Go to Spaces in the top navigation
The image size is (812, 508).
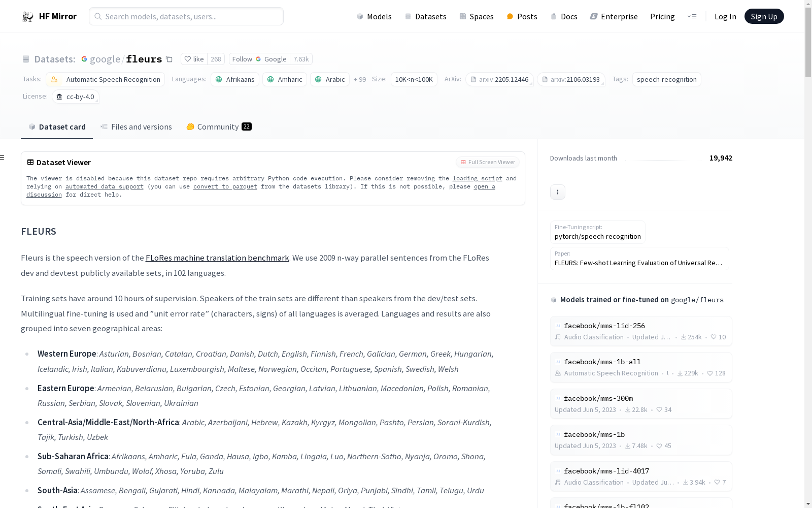(477, 16)
